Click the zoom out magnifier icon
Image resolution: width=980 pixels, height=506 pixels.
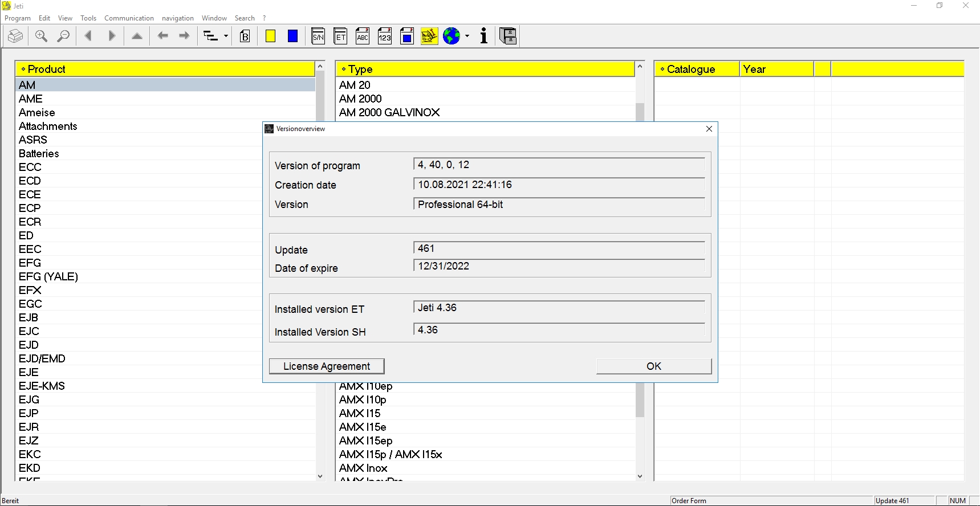(x=63, y=36)
